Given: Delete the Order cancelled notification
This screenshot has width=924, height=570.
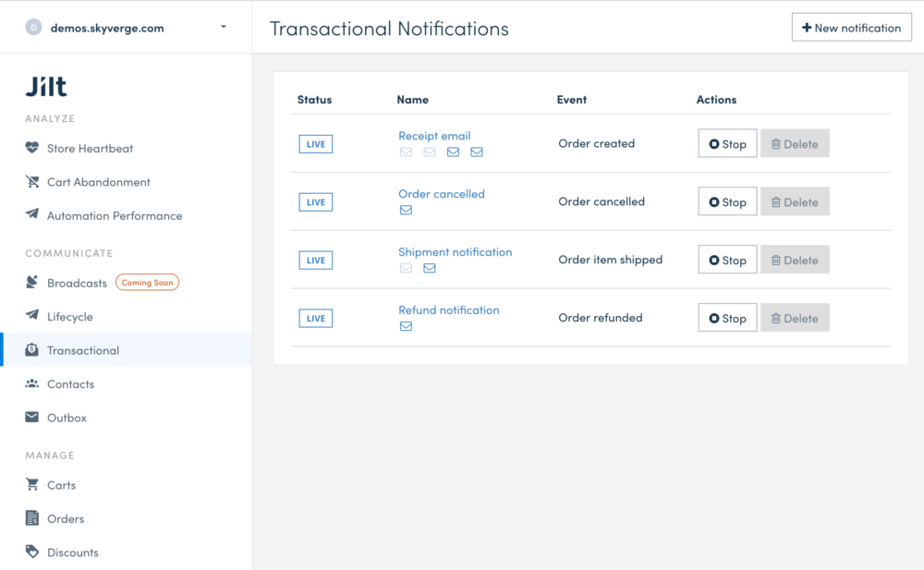Looking at the screenshot, I should pyautogui.click(x=795, y=201).
